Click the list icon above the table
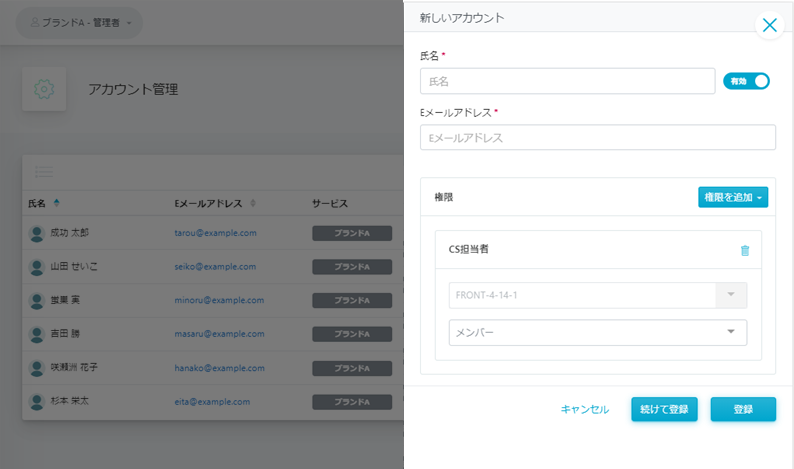The width and height of the screenshot is (794, 469). (x=44, y=172)
